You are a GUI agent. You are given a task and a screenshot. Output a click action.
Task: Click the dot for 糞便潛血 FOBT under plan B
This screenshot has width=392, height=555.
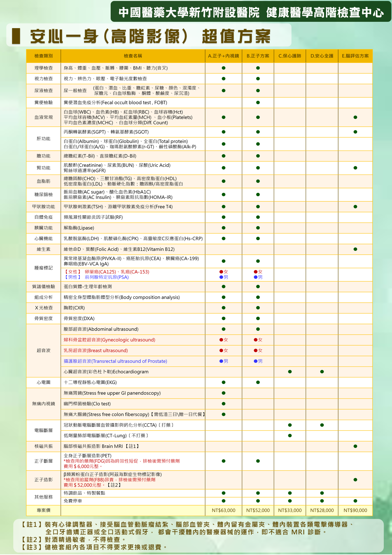click(x=258, y=102)
